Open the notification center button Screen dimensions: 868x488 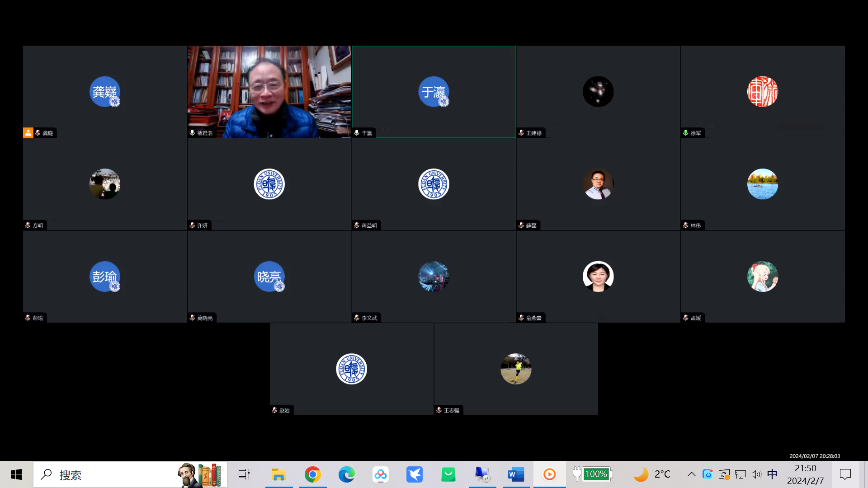tap(845, 474)
